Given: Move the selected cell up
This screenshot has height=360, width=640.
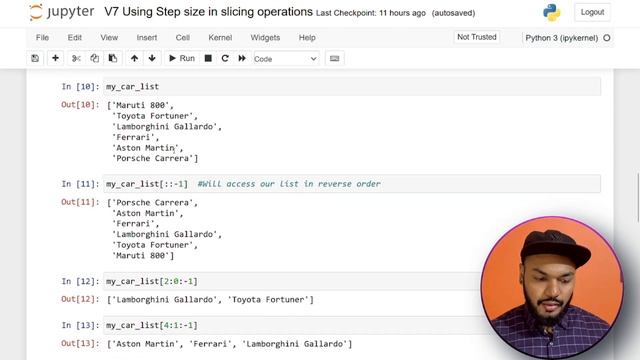Looking at the screenshot, I should point(134,58).
